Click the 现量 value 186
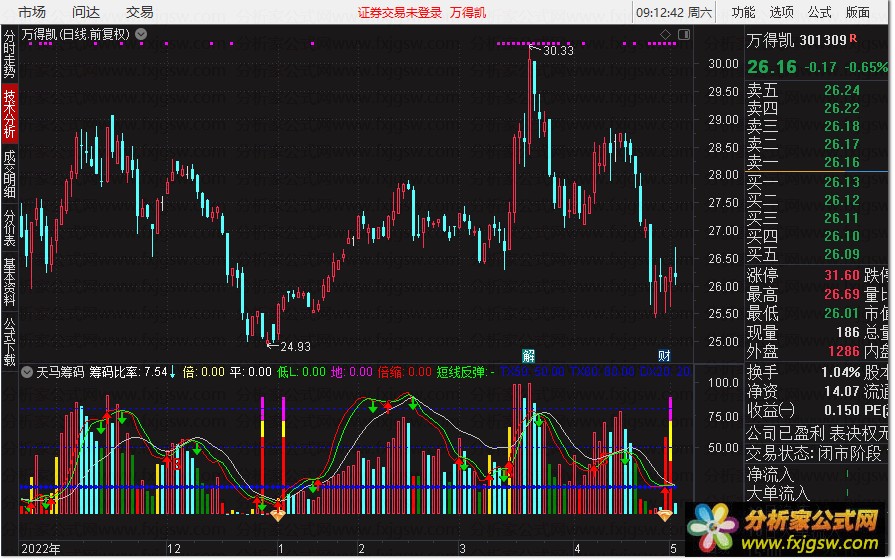 pos(848,332)
